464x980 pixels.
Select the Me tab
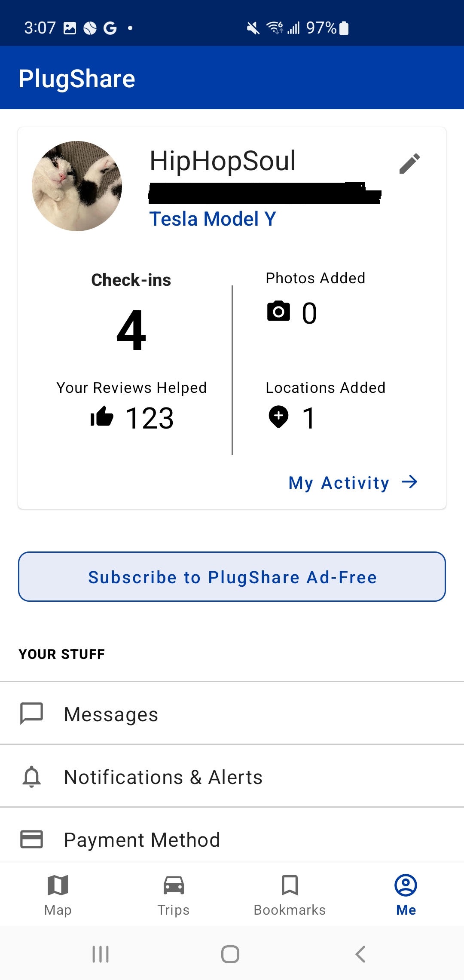[x=406, y=895]
